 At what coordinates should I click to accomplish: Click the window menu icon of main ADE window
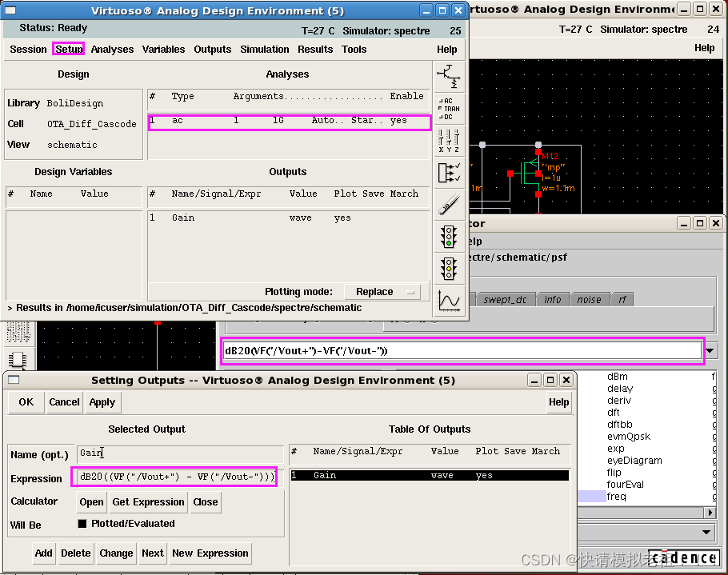pyautogui.click(x=10, y=10)
